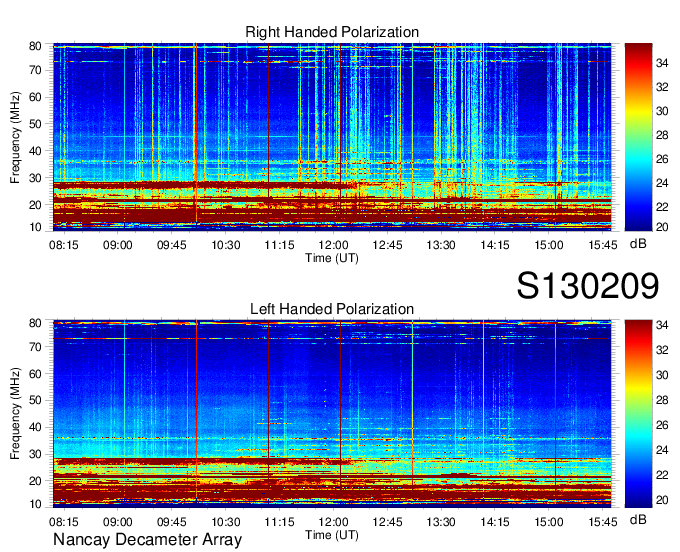
Task: Click 'Frequency (MHz)' label of Right Handed plot
Action: [x=15, y=137]
